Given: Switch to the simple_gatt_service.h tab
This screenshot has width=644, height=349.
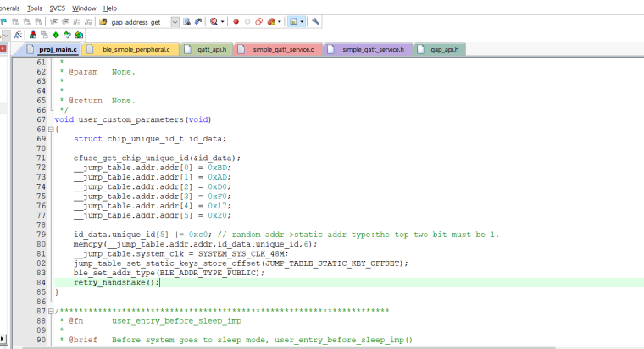Looking at the screenshot, I should [x=372, y=50].
